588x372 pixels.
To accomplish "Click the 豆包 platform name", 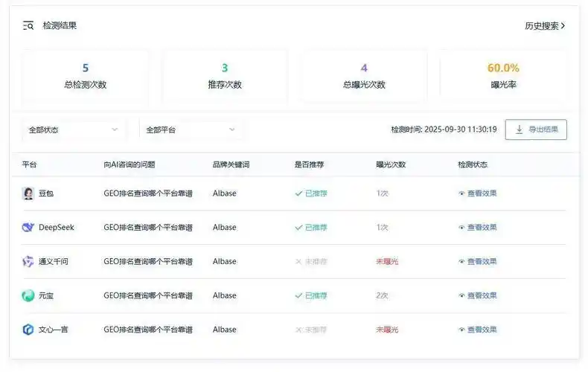I will (x=46, y=193).
